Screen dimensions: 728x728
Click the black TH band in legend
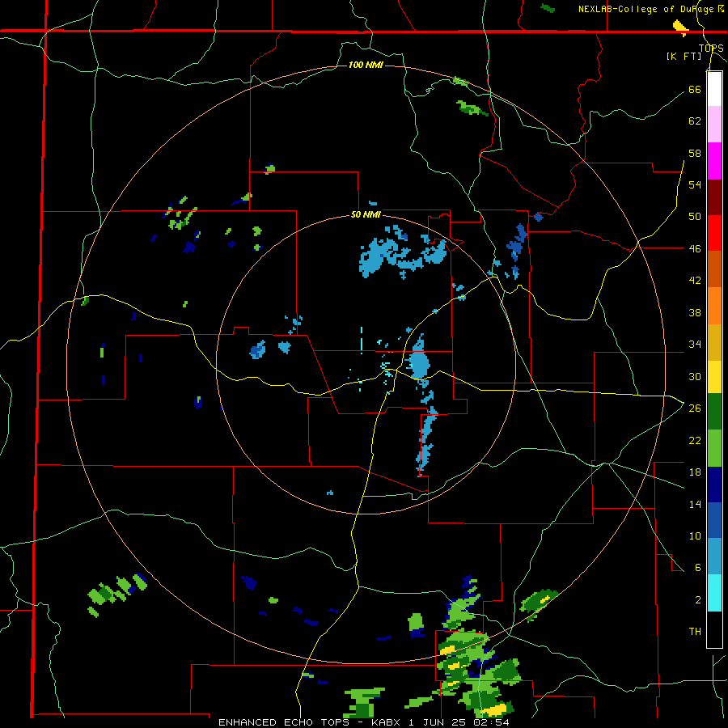[714, 629]
